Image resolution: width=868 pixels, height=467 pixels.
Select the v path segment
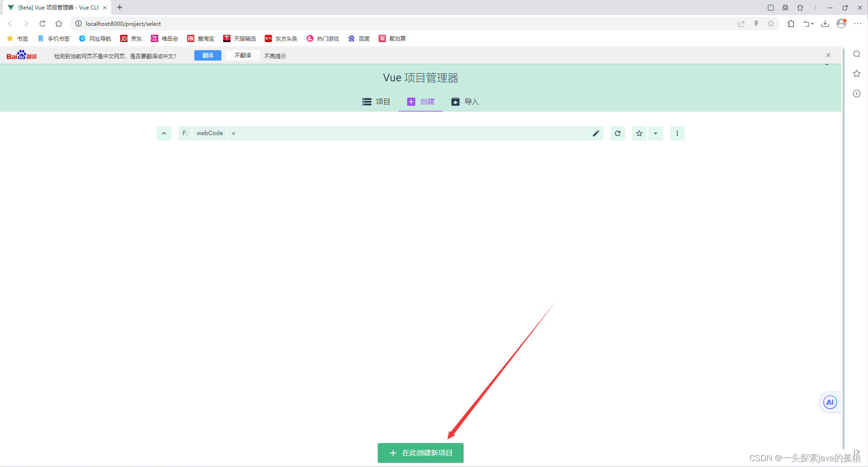coord(234,133)
